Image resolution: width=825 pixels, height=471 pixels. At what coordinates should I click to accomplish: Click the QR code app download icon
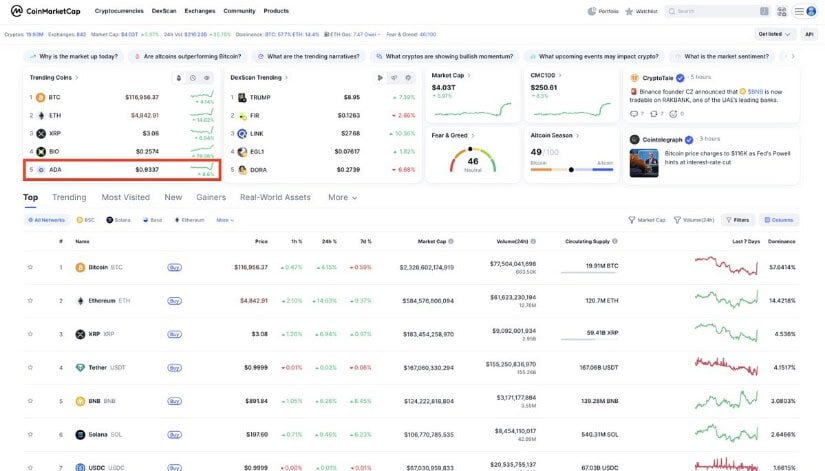(782, 11)
